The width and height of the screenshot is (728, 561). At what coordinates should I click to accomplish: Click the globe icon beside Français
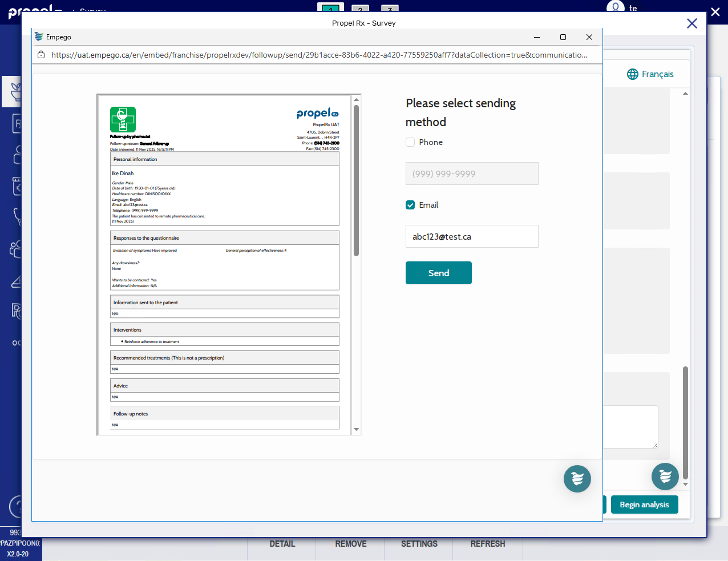[x=632, y=74]
